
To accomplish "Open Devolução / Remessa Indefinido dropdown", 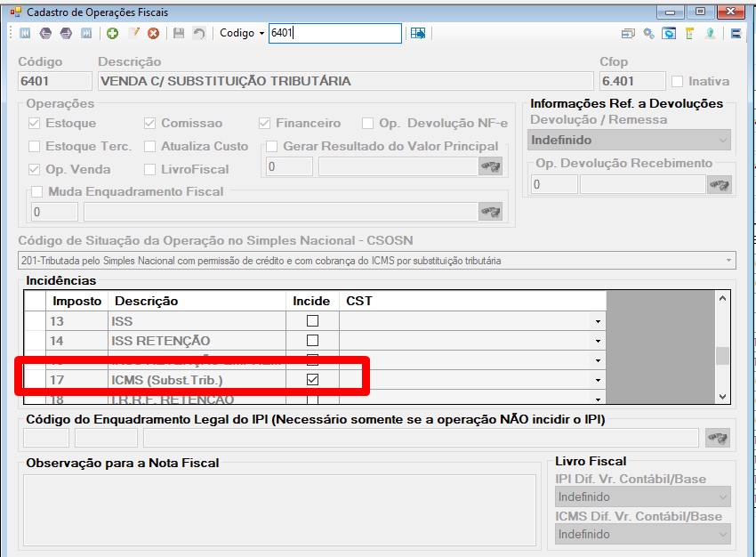I will 629,141.
